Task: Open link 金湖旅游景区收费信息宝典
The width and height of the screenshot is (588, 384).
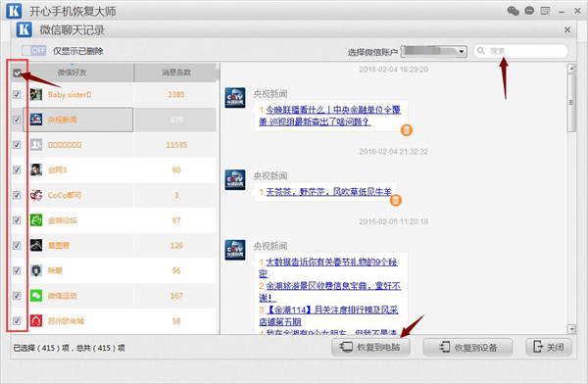Action: tap(330, 292)
